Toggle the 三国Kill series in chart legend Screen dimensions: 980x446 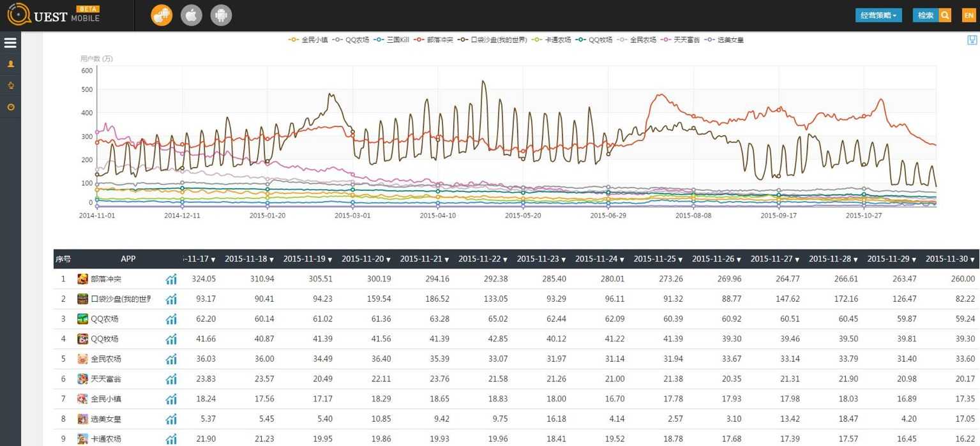[391, 40]
